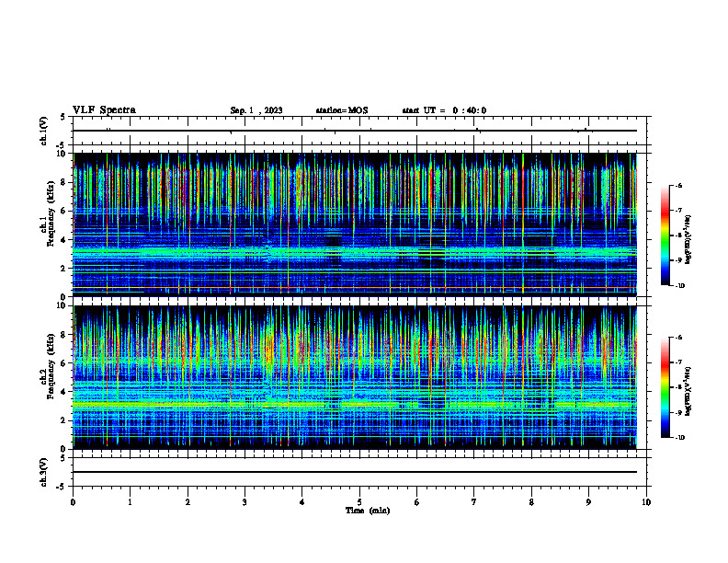
Task: Click the "-5" tick on ch.3(V) axis
Action: click(x=63, y=487)
